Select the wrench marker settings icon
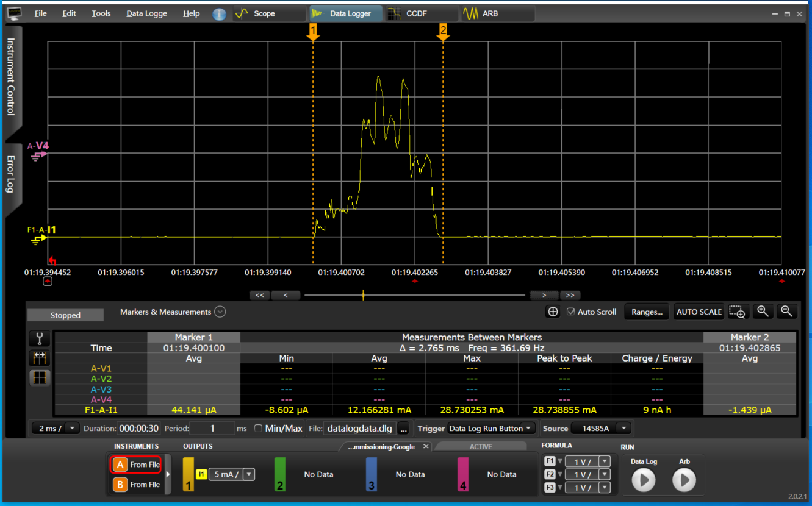Viewport: 812px width, 506px height. [x=40, y=338]
